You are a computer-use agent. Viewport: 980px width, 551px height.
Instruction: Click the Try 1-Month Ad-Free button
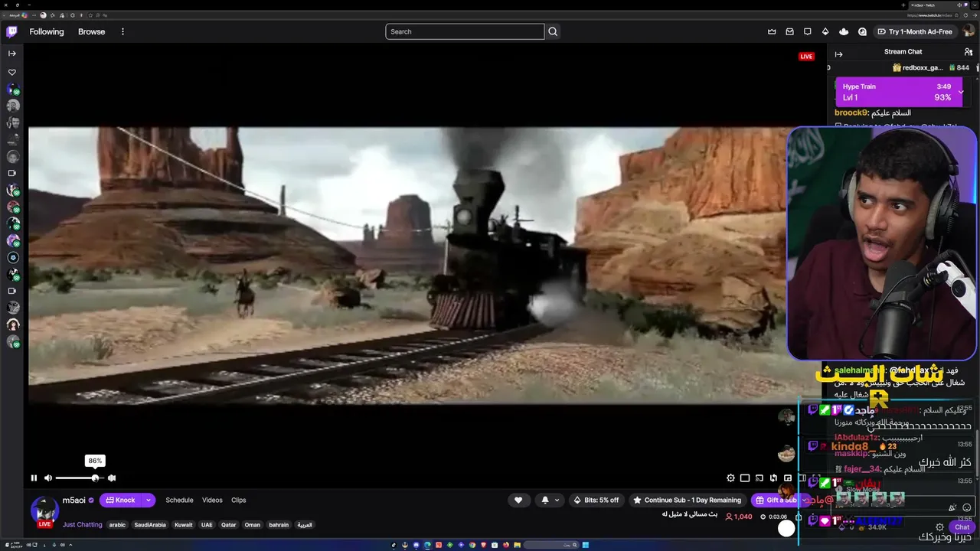[x=915, y=31]
